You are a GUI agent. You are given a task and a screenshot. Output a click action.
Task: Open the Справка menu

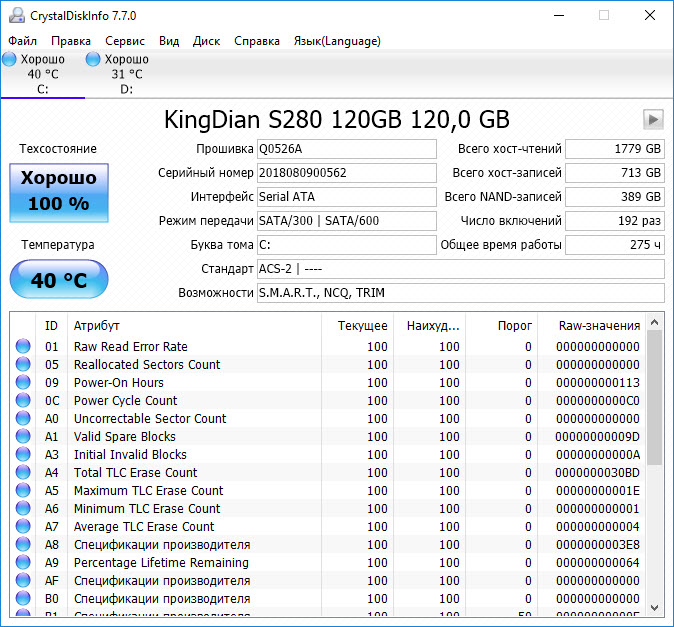pyautogui.click(x=257, y=41)
